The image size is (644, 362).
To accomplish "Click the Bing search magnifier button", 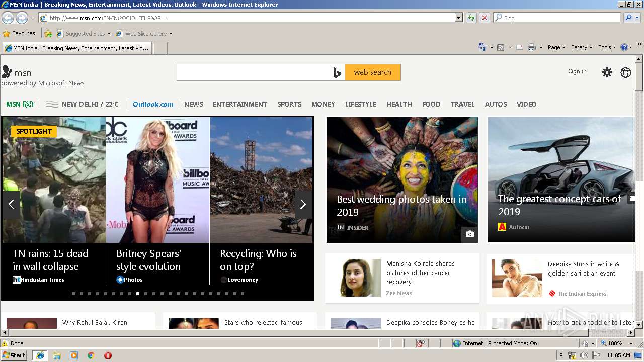I will tap(628, 18).
